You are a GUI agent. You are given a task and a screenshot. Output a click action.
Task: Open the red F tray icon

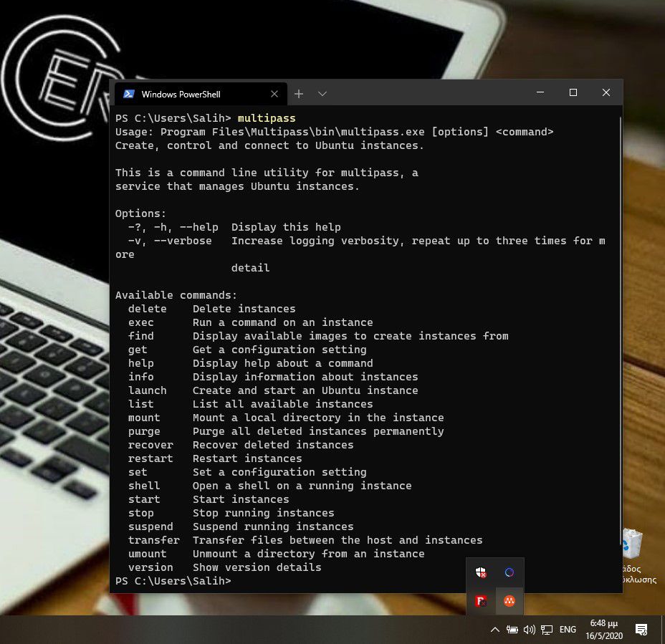pyautogui.click(x=481, y=601)
